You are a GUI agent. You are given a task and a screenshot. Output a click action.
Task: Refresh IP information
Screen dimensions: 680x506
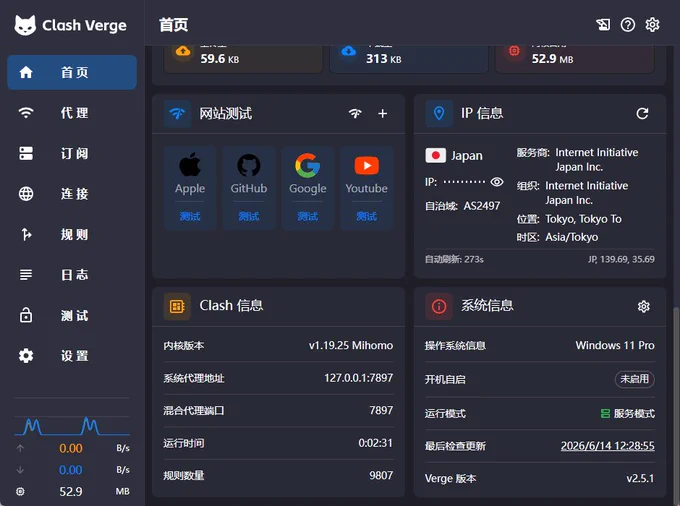(642, 114)
